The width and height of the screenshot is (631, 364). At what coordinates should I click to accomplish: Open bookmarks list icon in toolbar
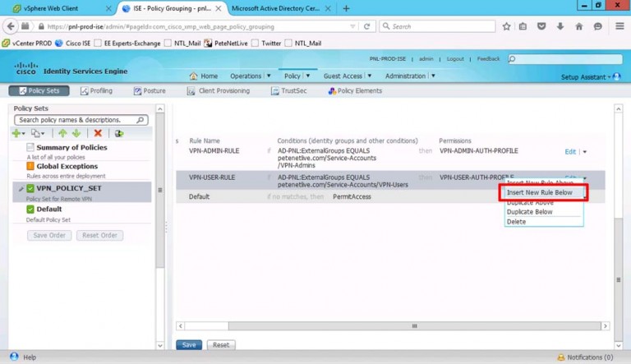pos(523,26)
